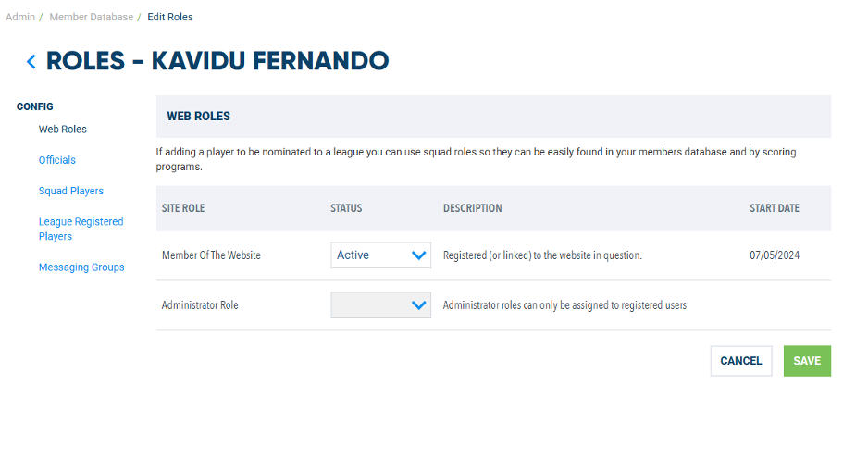Image resolution: width=868 pixels, height=472 pixels.
Task: Open the Member Database breadcrumb
Action: 91,17
